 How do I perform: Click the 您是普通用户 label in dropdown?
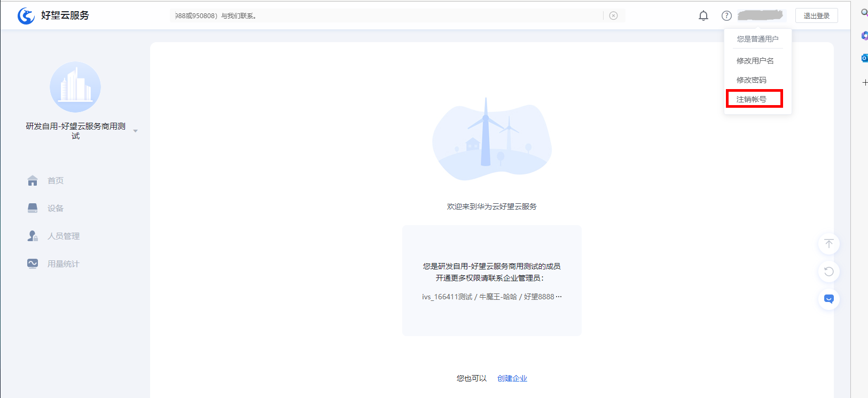757,39
